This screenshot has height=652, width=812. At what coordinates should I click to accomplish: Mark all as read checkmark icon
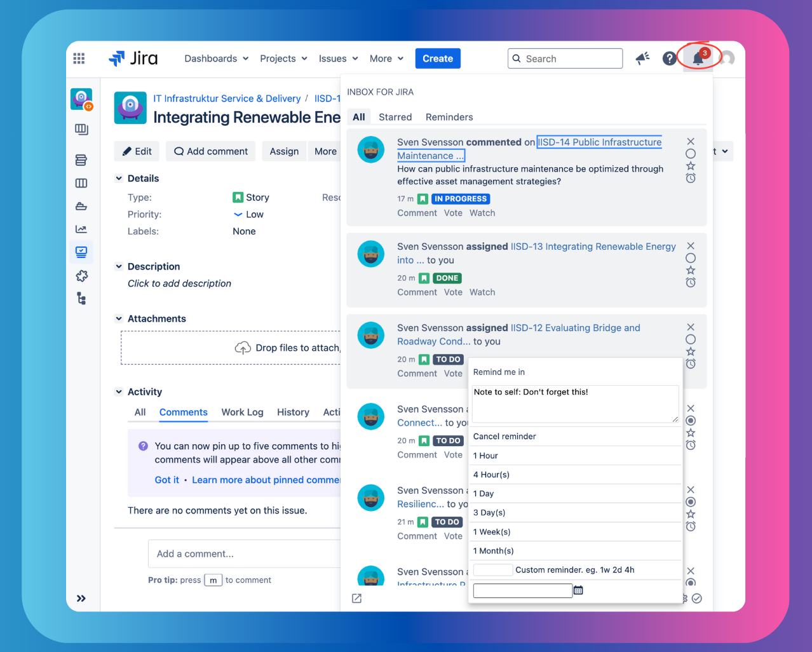coord(697,599)
